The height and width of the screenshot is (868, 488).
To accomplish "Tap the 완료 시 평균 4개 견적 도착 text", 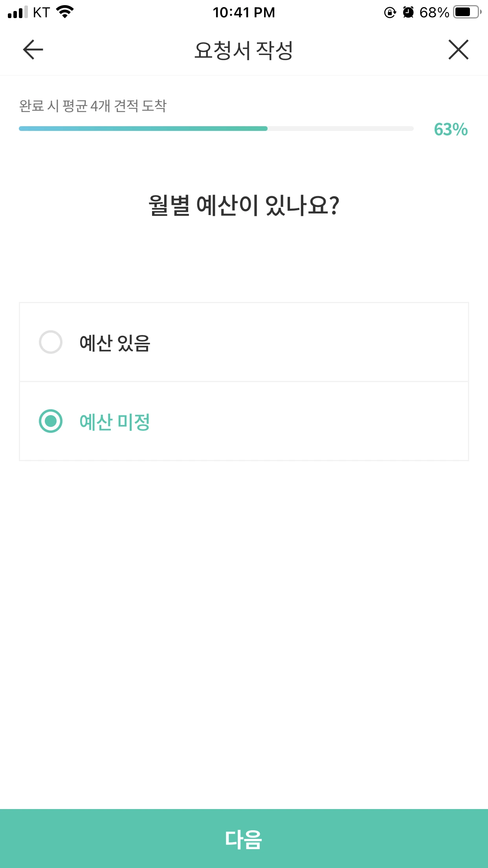I will (x=93, y=106).
